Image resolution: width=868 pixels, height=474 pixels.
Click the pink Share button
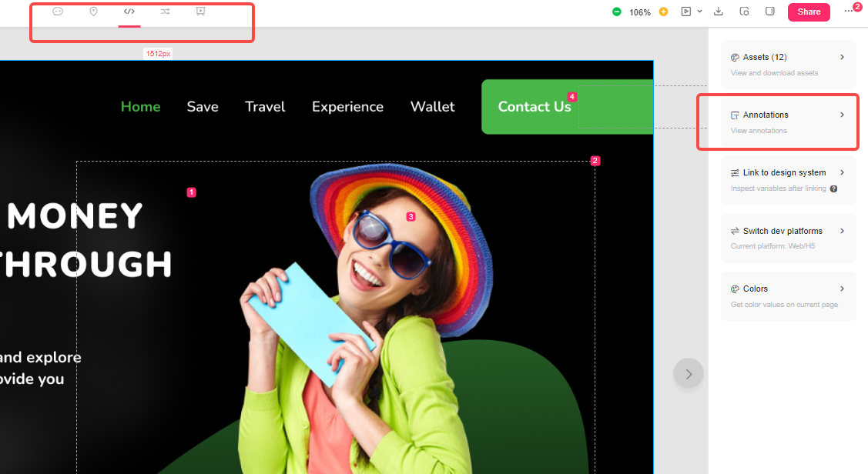(809, 12)
